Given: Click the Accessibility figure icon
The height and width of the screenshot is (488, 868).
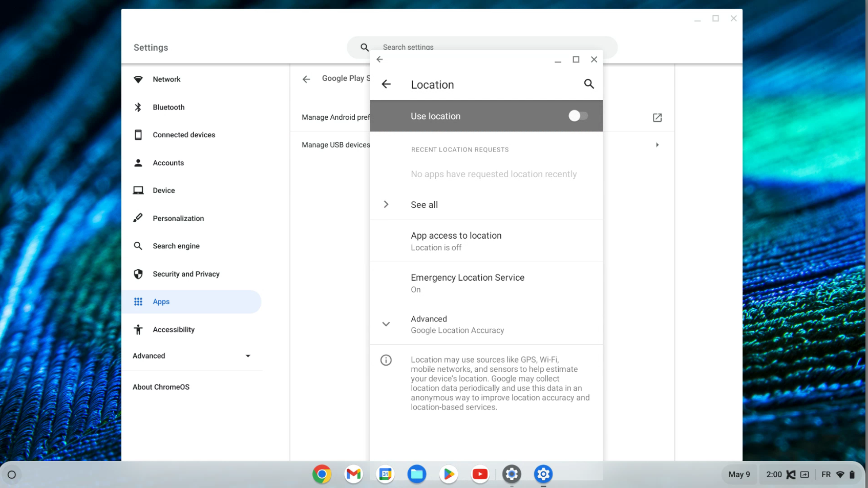Looking at the screenshot, I should [x=138, y=329].
